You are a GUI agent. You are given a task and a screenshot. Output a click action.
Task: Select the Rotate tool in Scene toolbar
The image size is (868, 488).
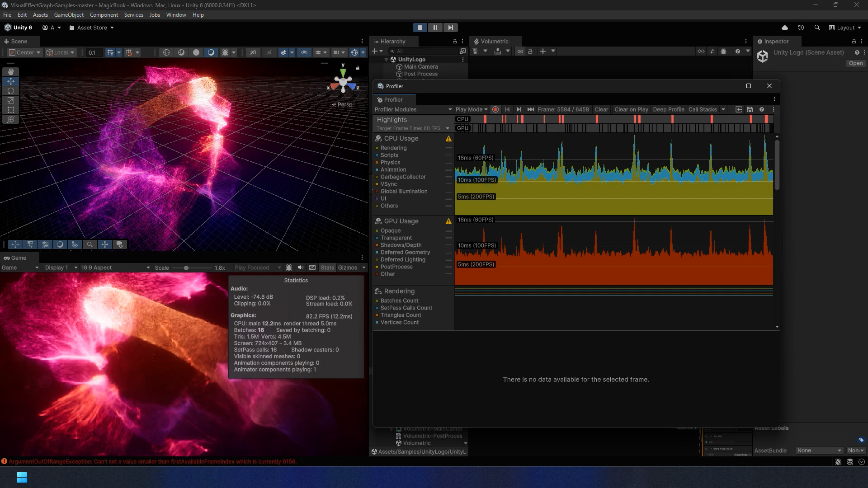tap(11, 91)
